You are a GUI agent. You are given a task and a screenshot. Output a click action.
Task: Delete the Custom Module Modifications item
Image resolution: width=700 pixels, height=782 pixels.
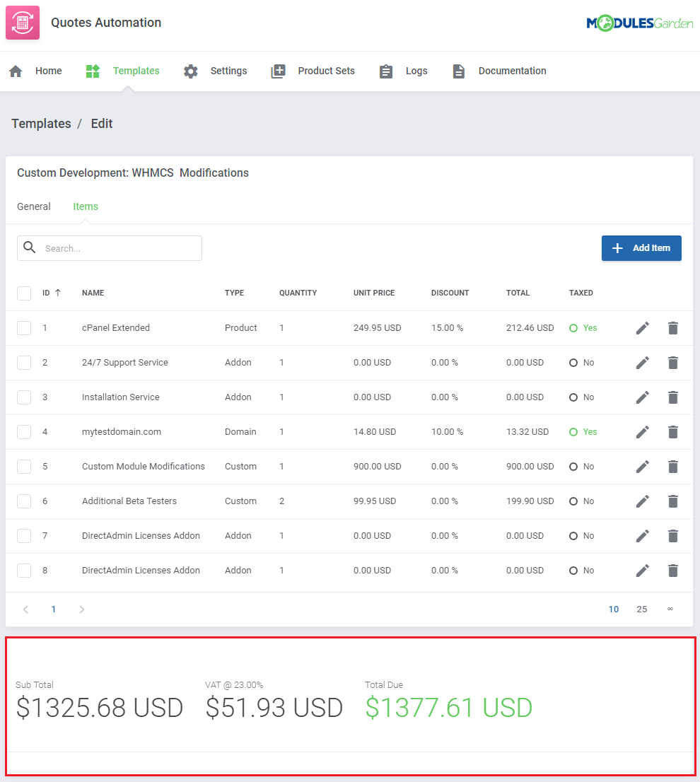click(673, 467)
